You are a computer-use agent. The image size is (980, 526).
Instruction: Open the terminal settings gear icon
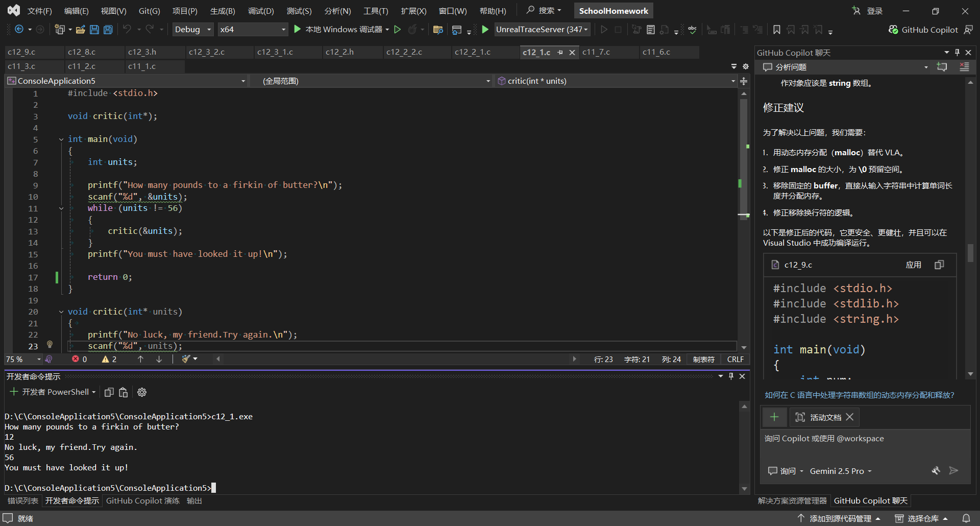coord(142,392)
